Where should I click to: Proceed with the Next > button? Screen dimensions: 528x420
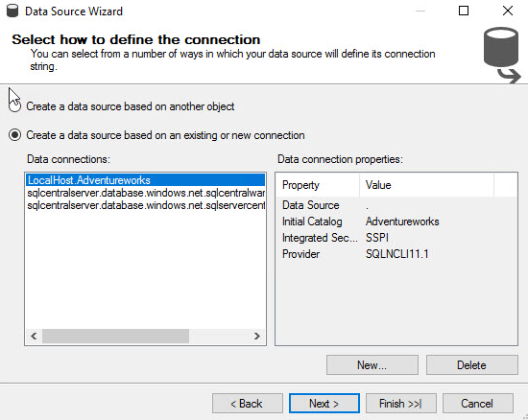coord(324,404)
